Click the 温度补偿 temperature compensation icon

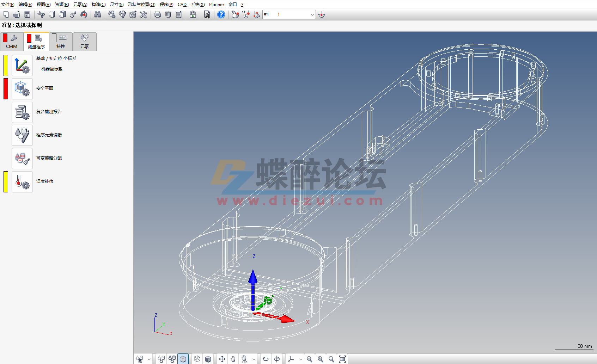coord(22,181)
